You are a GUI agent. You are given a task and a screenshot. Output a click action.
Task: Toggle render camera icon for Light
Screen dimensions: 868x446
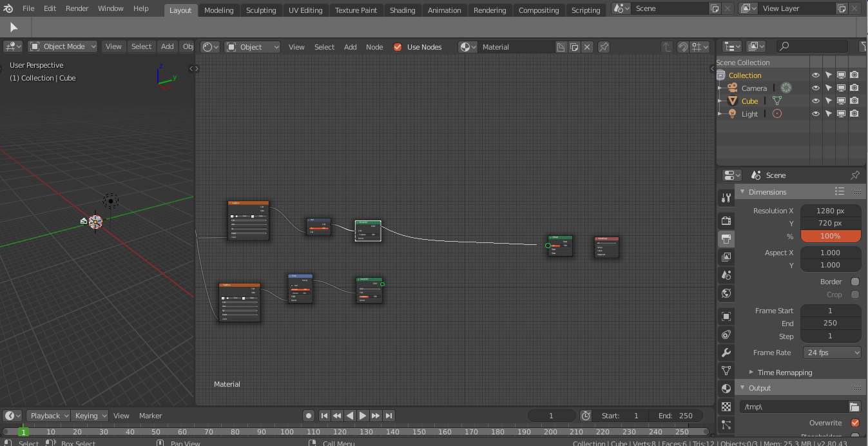point(854,113)
